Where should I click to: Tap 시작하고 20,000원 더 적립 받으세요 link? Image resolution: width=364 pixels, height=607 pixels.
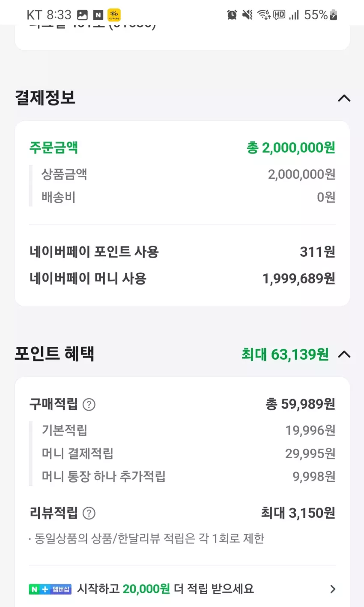click(165, 589)
